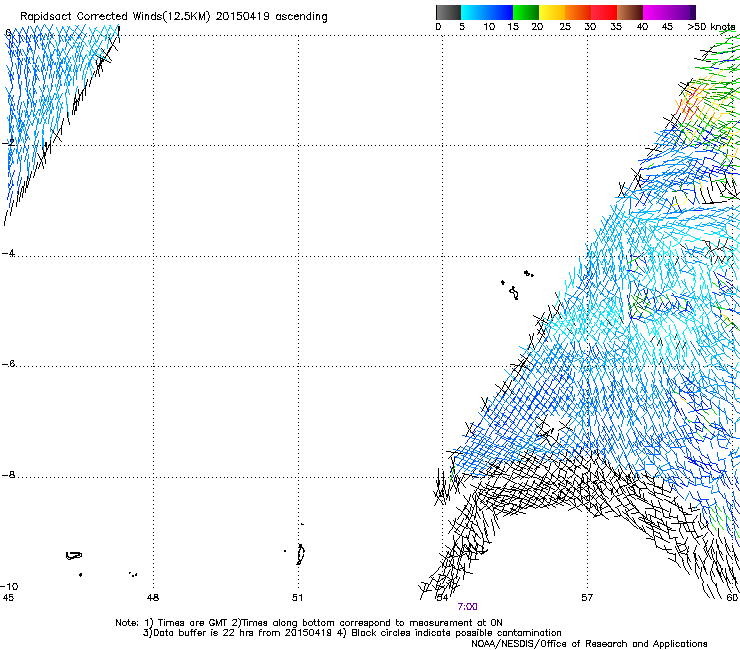Click the '57' longitude axis label
Image resolution: width=740 pixels, height=650 pixels.
click(x=587, y=598)
